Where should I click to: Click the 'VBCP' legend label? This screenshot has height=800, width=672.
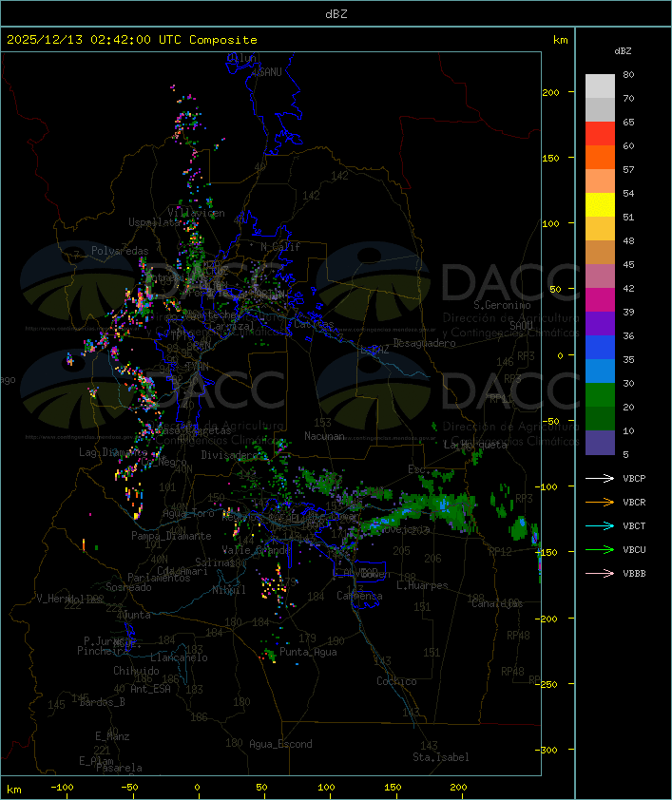coord(634,479)
